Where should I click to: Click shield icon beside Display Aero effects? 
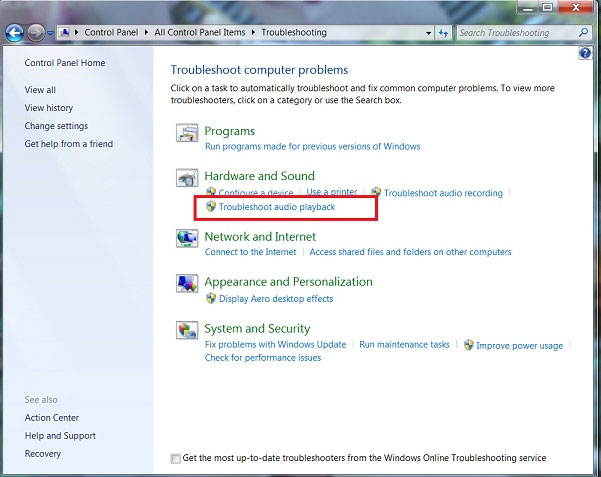tap(211, 298)
